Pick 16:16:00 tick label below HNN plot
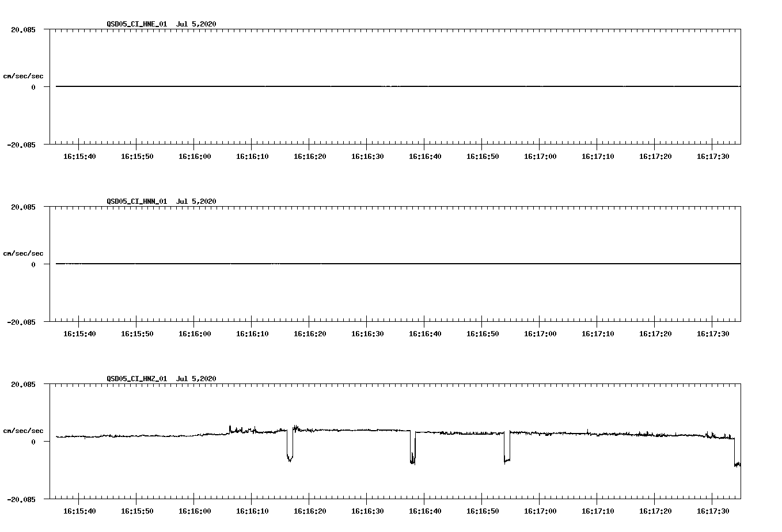Image resolution: width=782 pixels, height=532 pixels. (195, 334)
